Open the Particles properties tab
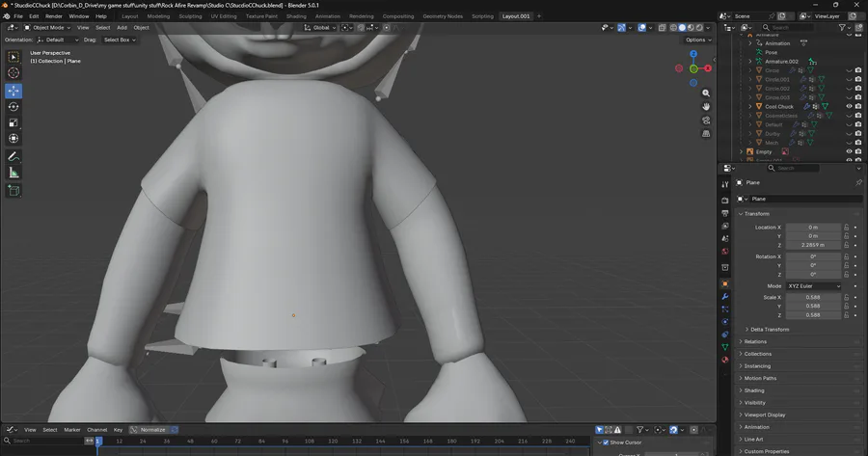Screen dimensions: 868x456 click(x=725, y=309)
